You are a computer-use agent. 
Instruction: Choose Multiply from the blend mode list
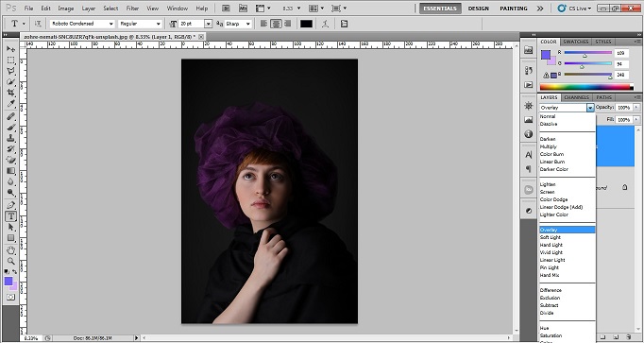point(549,146)
